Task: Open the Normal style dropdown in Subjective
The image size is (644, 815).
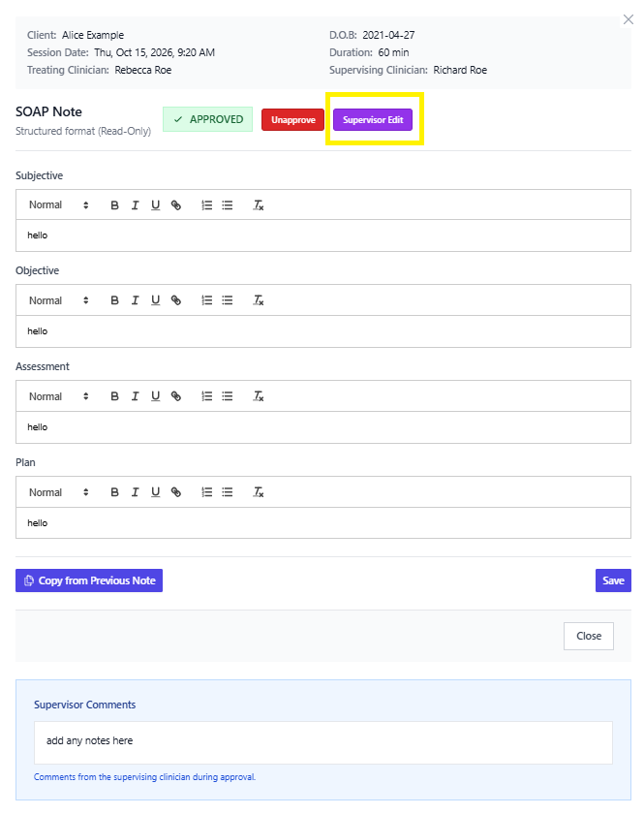Action: [x=59, y=205]
